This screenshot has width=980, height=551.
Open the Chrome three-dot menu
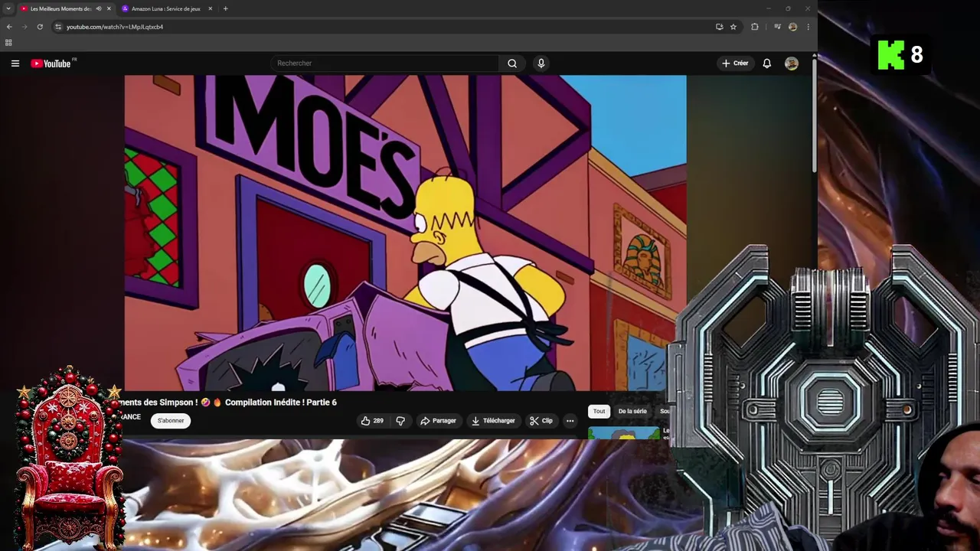(808, 27)
